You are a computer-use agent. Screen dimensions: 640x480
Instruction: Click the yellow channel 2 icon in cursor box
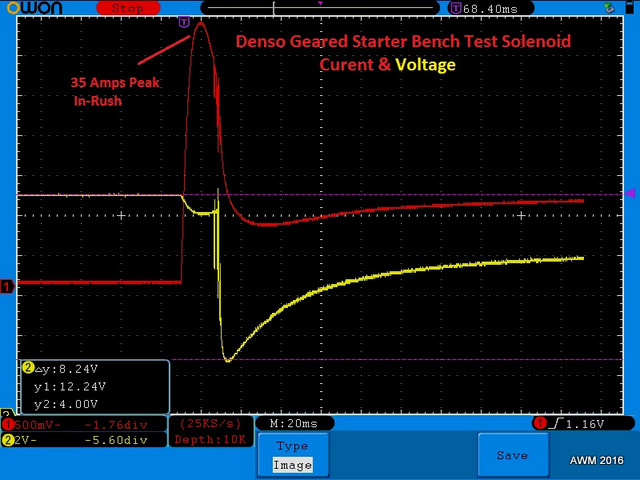(x=28, y=368)
